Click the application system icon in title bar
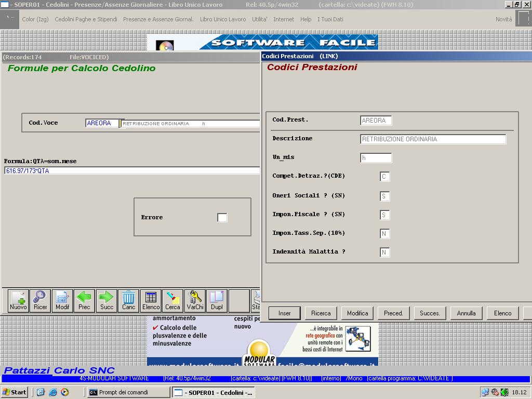532x399 pixels. (4, 4)
